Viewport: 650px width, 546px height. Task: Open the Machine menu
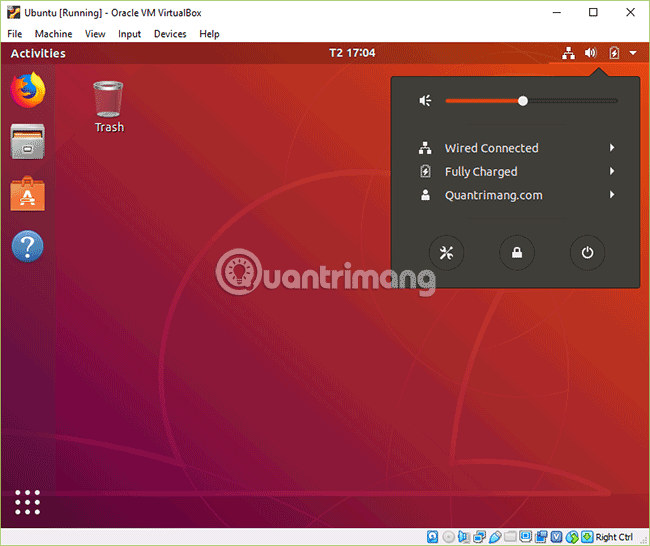53,34
